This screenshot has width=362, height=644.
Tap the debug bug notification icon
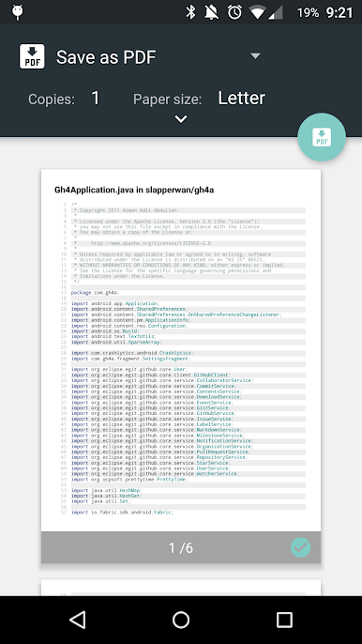(17, 12)
